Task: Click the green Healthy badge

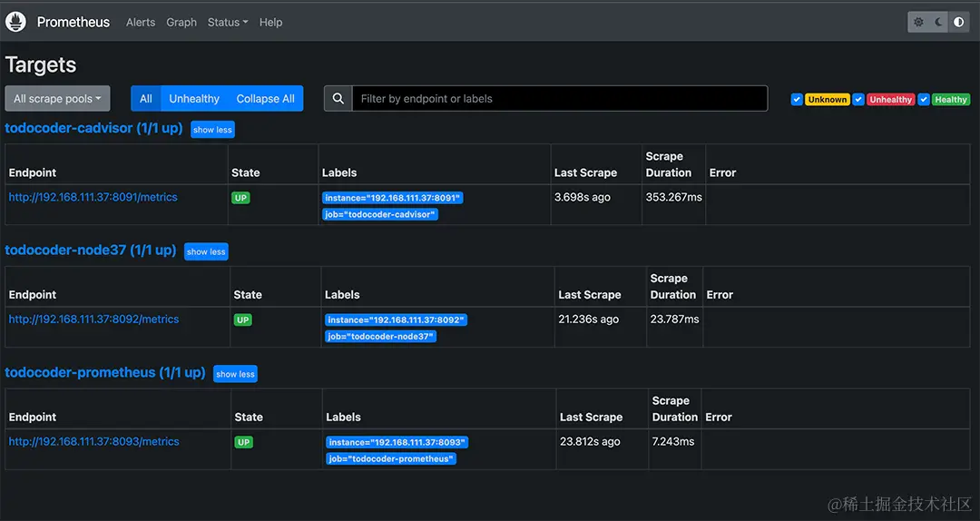Action: [951, 100]
